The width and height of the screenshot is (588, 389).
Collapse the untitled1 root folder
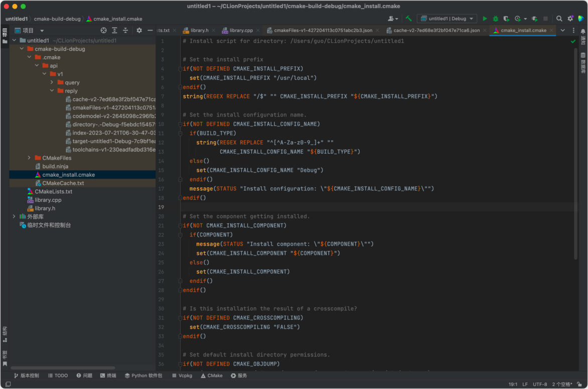(14, 40)
